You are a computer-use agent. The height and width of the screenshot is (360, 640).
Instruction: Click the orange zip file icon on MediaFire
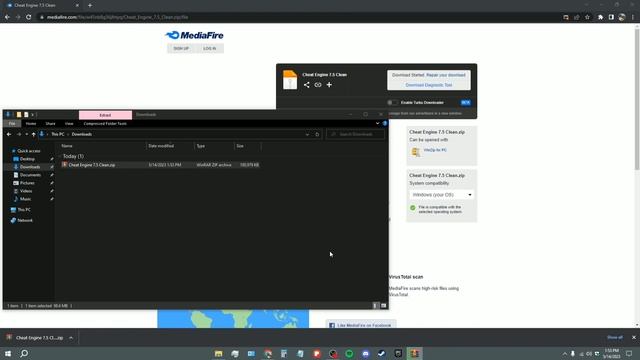coord(290,80)
